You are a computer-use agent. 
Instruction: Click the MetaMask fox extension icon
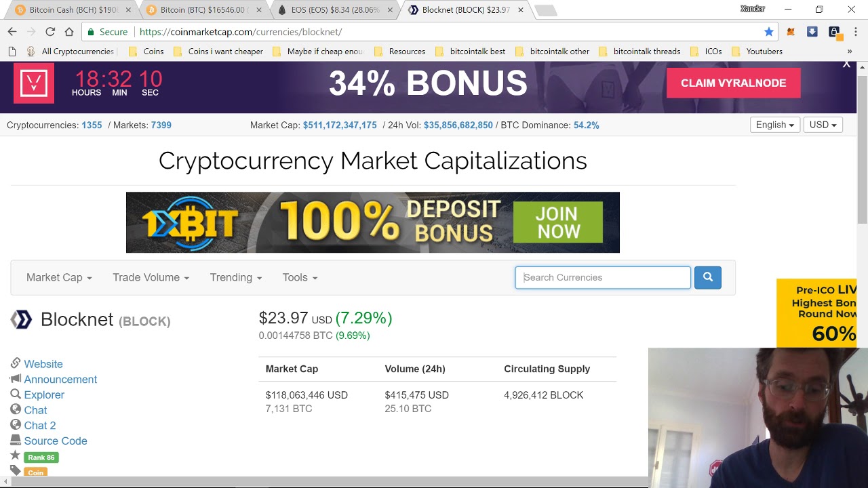[x=791, y=32]
